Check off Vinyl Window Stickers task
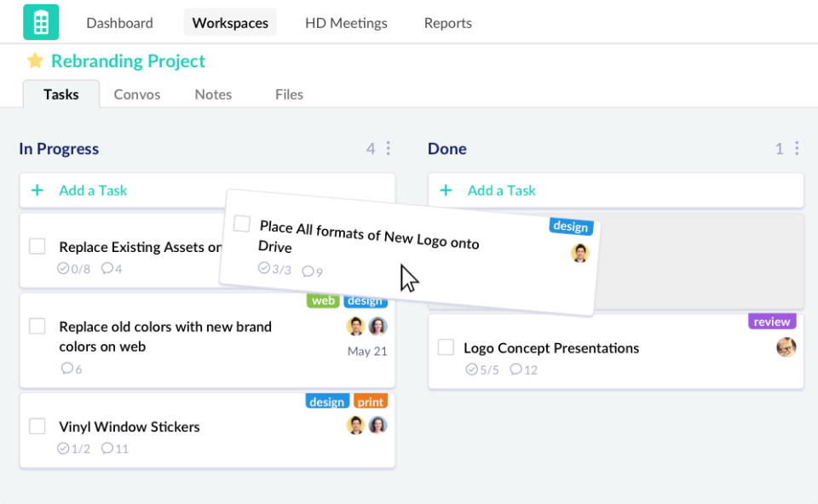This screenshot has height=504, width=818. tap(37, 427)
